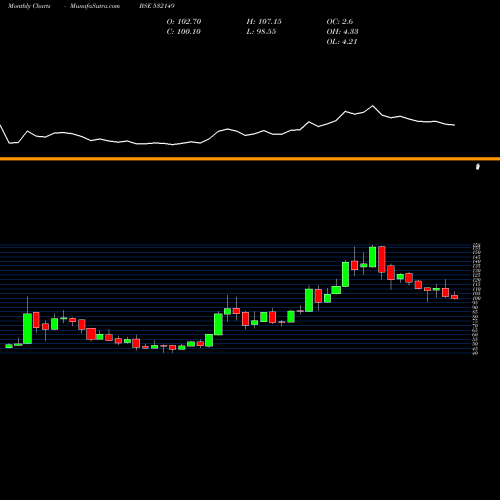Click the 'OH: 4.33' reading
Image resolution: width=500 pixels, height=500 pixels.
[342, 32]
